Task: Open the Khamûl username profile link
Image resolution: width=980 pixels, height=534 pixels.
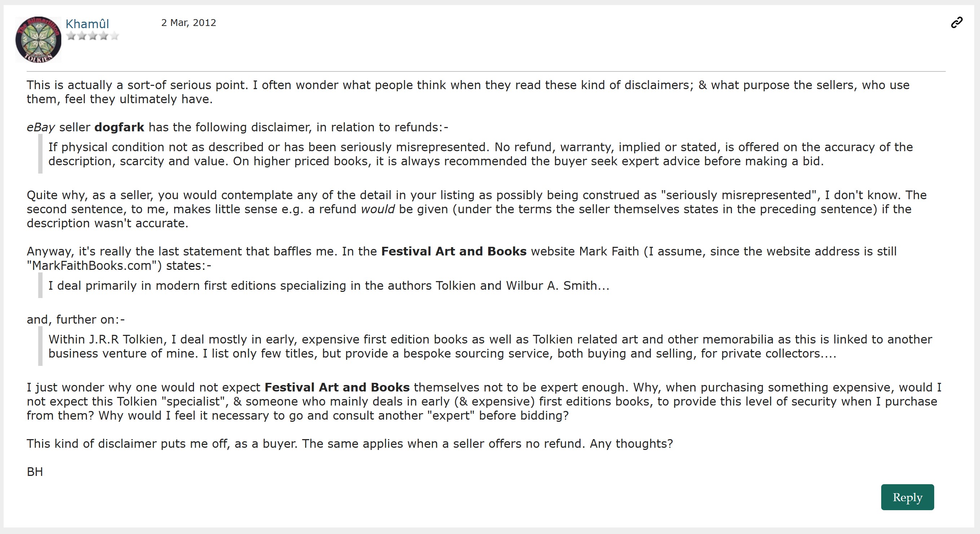Action: (x=87, y=23)
